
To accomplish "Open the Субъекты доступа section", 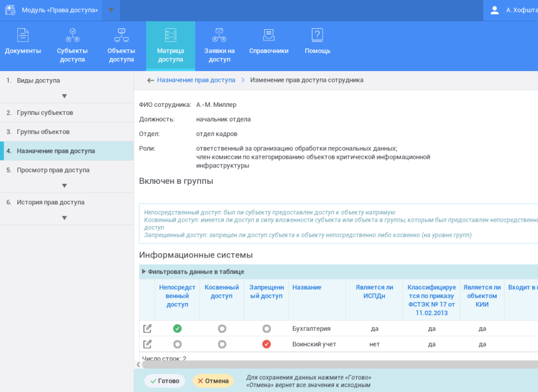I will click(x=72, y=46).
